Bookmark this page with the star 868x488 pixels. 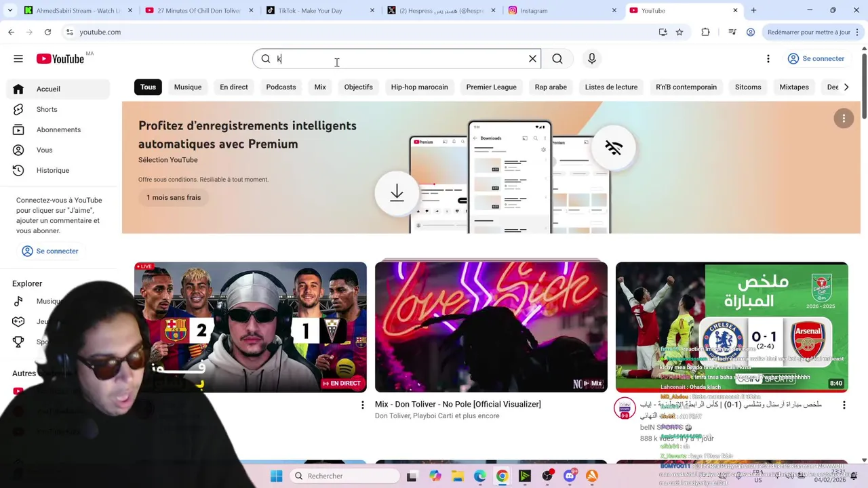[679, 32]
